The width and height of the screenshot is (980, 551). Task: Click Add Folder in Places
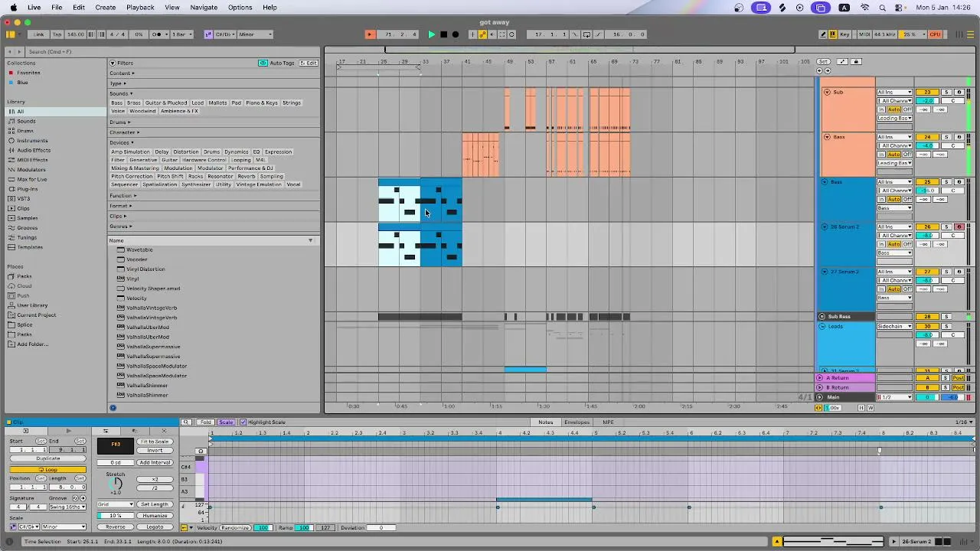pos(32,344)
